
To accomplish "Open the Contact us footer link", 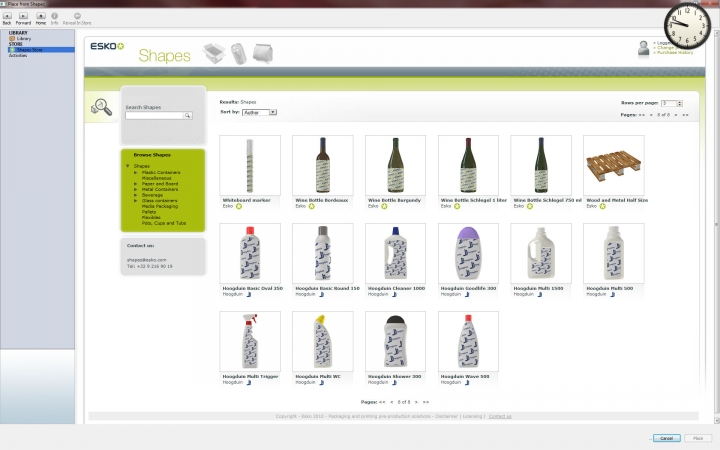I will (500, 416).
